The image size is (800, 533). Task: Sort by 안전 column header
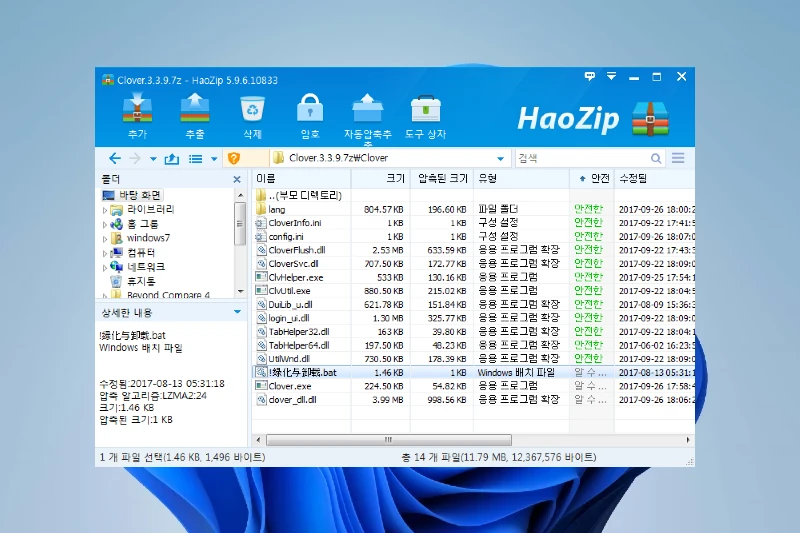coord(592,179)
